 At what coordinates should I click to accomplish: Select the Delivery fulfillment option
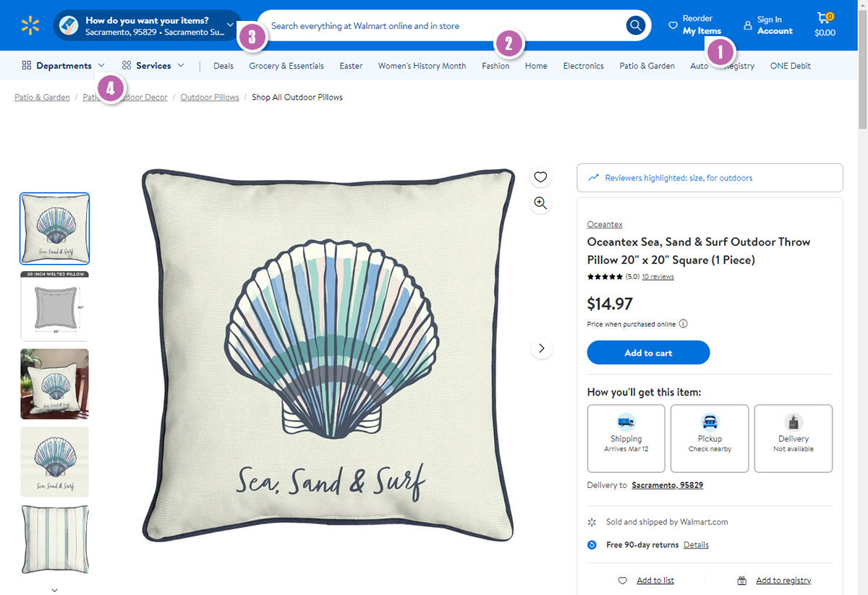tap(793, 438)
